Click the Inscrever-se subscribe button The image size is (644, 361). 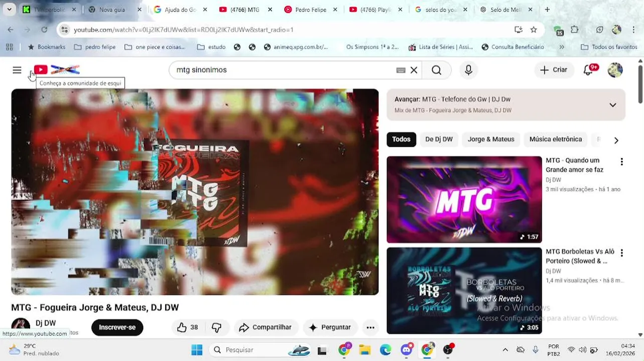pyautogui.click(x=117, y=327)
